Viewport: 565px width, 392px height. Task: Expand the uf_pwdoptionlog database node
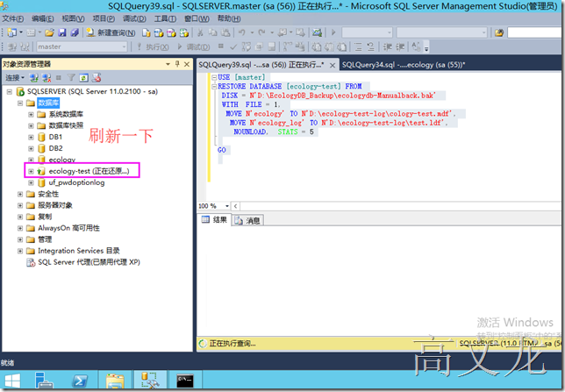(31, 182)
